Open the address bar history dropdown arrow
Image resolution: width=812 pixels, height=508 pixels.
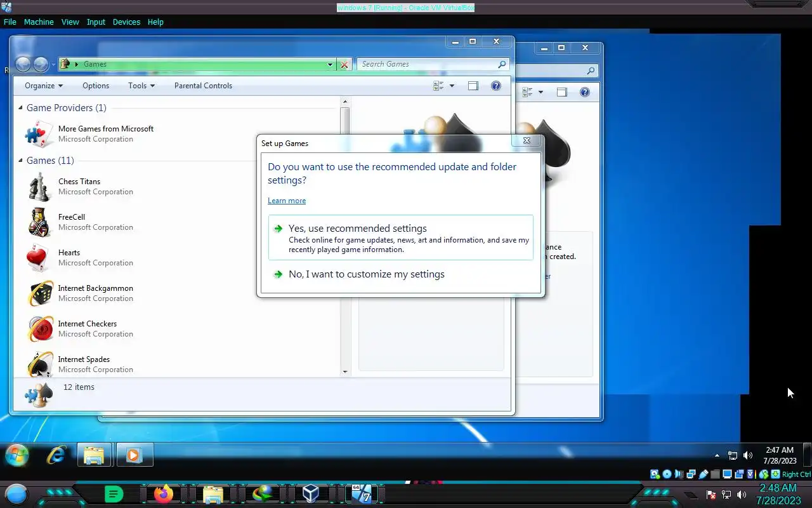[x=330, y=64]
